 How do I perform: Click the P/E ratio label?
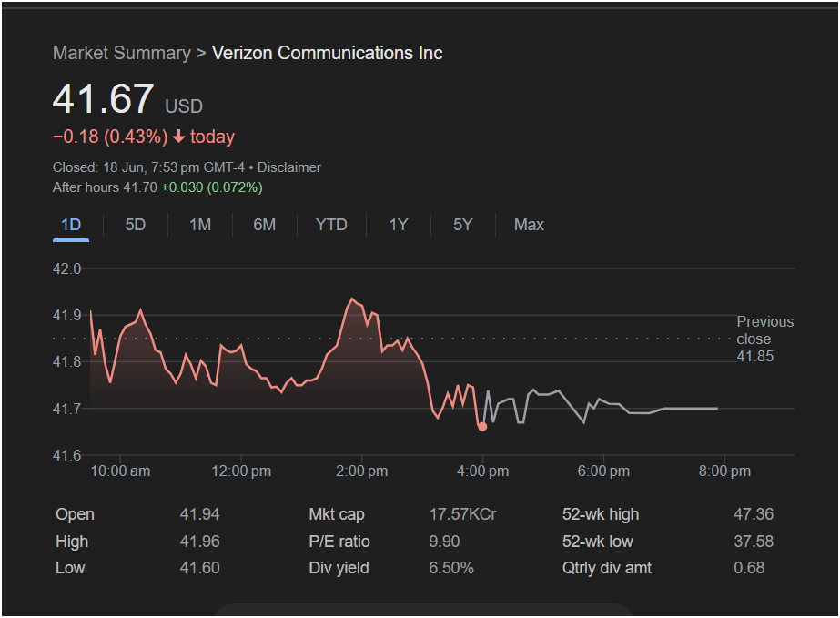pos(339,542)
